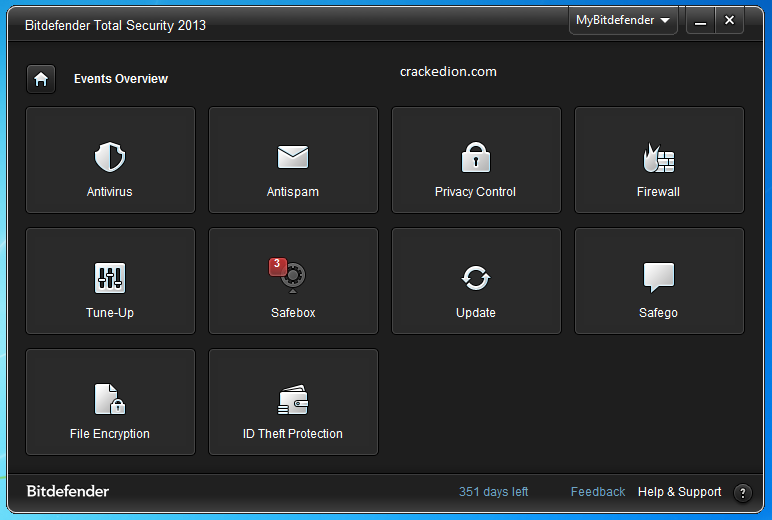Click the question mark help icon
Screen dimensions: 772x520
(742, 492)
